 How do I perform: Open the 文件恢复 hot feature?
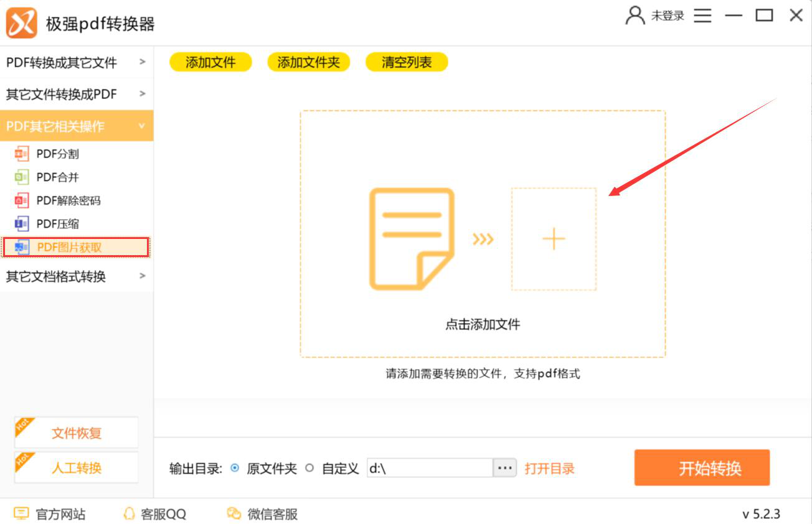pyautogui.click(x=76, y=433)
